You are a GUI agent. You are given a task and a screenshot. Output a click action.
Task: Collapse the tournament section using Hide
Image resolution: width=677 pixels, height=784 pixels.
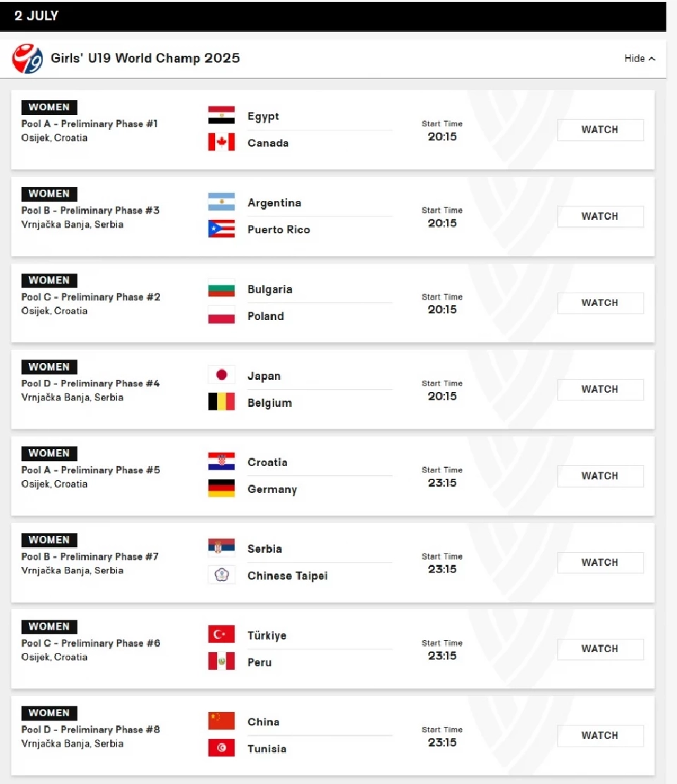coord(638,59)
